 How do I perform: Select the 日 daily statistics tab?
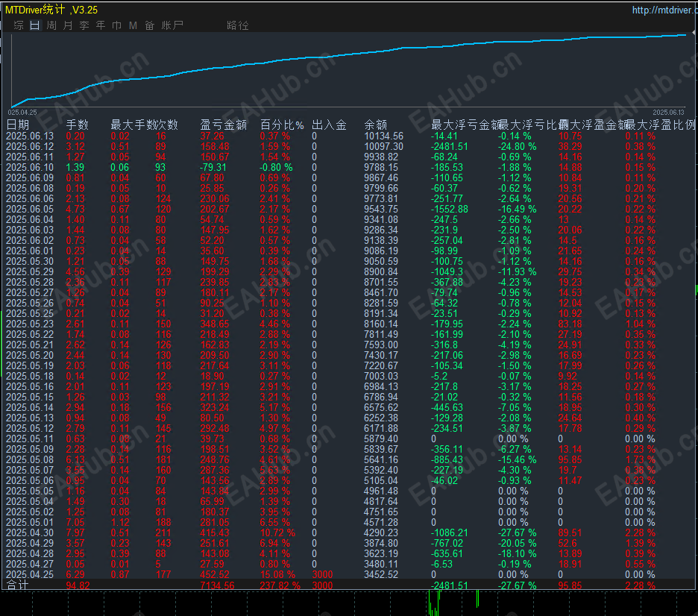coord(35,25)
